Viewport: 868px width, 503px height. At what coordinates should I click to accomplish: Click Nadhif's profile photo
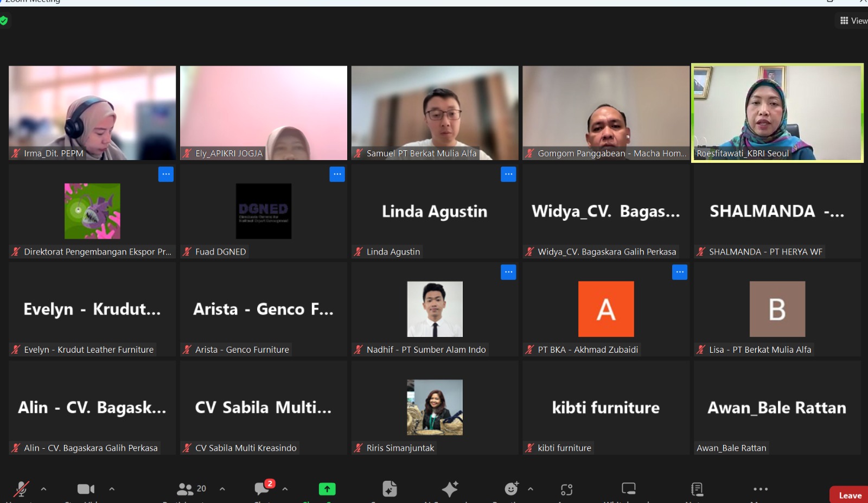435,309
